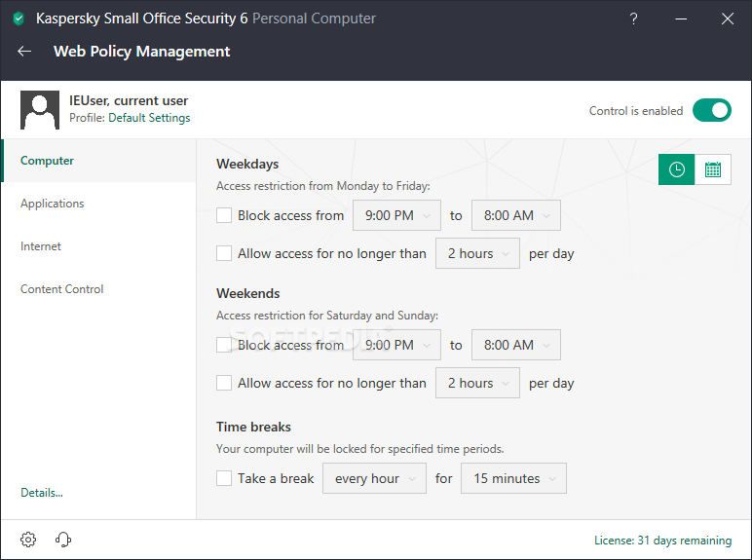Open settings via the gear icon

(x=28, y=540)
